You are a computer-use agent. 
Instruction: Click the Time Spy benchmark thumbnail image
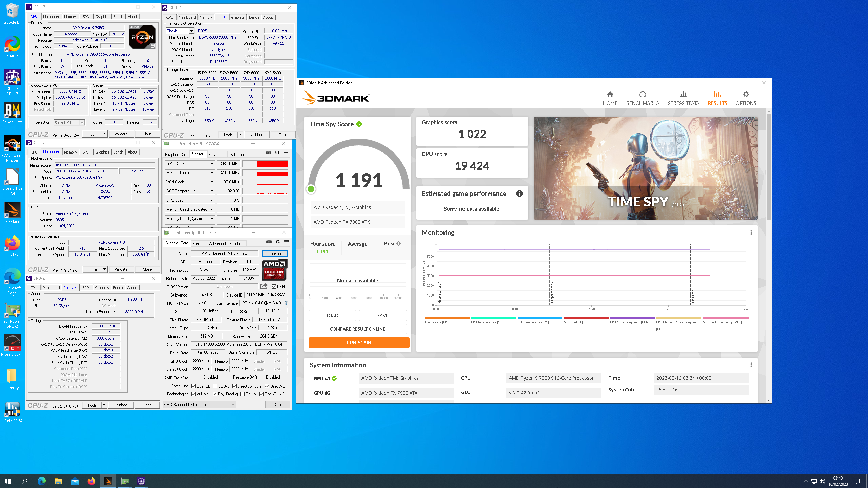pyautogui.click(x=645, y=168)
